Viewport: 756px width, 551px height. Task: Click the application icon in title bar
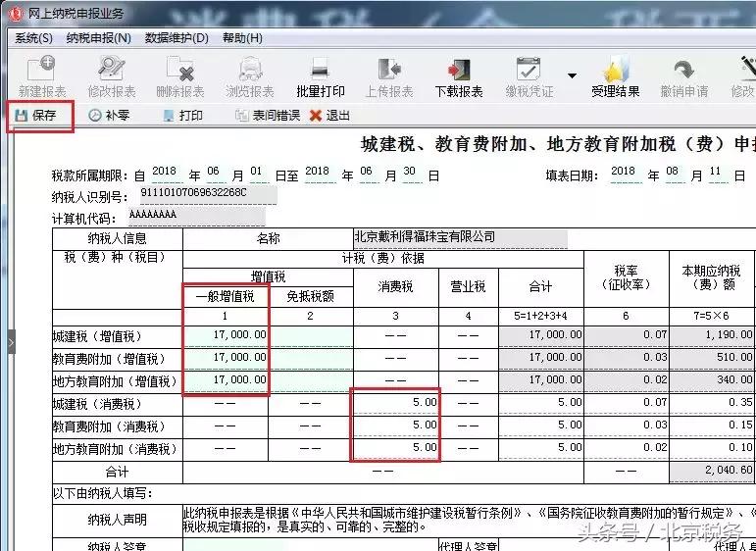pos(17,13)
